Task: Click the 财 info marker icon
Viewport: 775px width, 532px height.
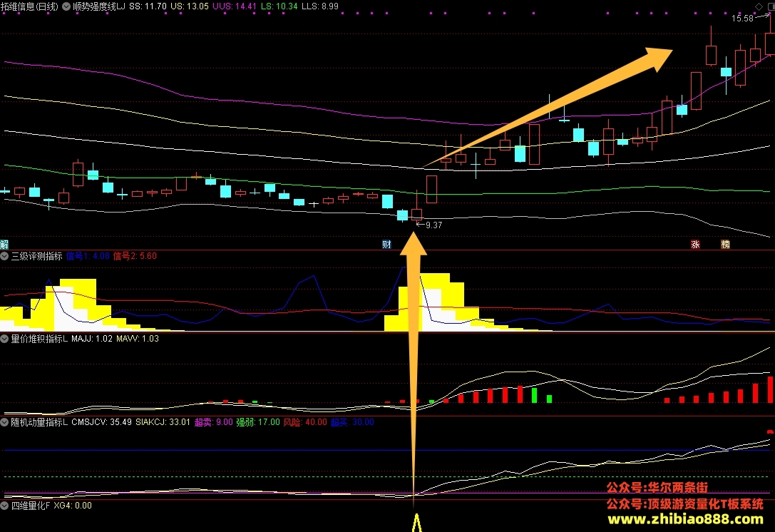Action: click(x=386, y=244)
